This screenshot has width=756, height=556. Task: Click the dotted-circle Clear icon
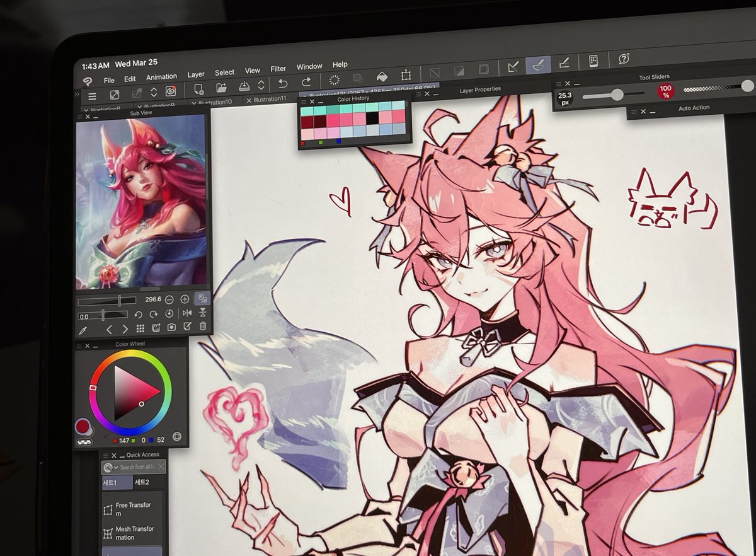pos(335,79)
